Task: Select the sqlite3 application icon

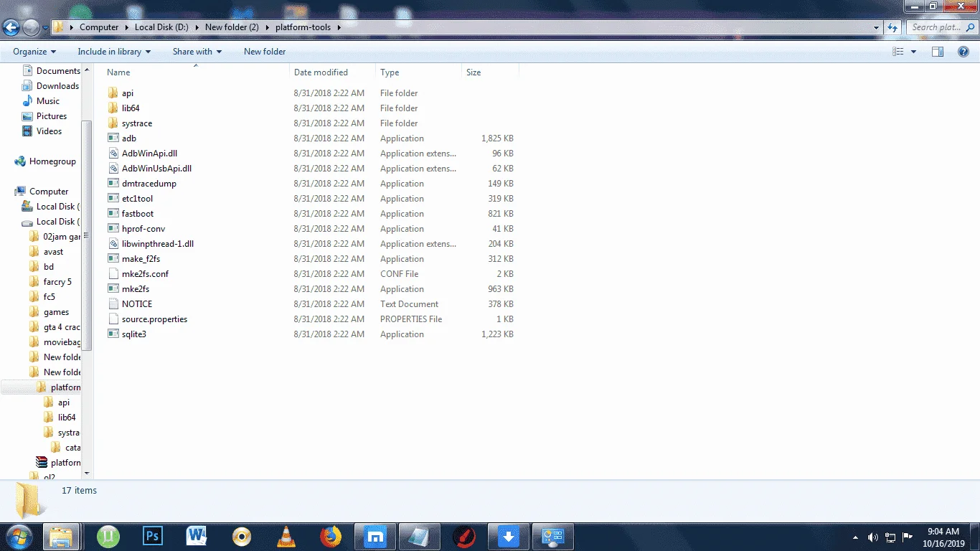Action: pyautogui.click(x=113, y=334)
